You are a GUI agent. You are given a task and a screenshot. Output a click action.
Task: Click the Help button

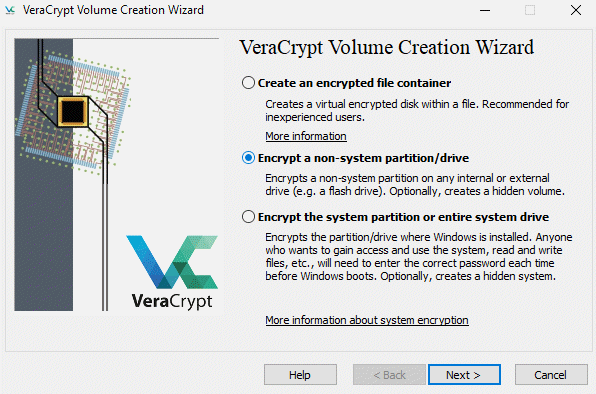pyautogui.click(x=300, y=375)
